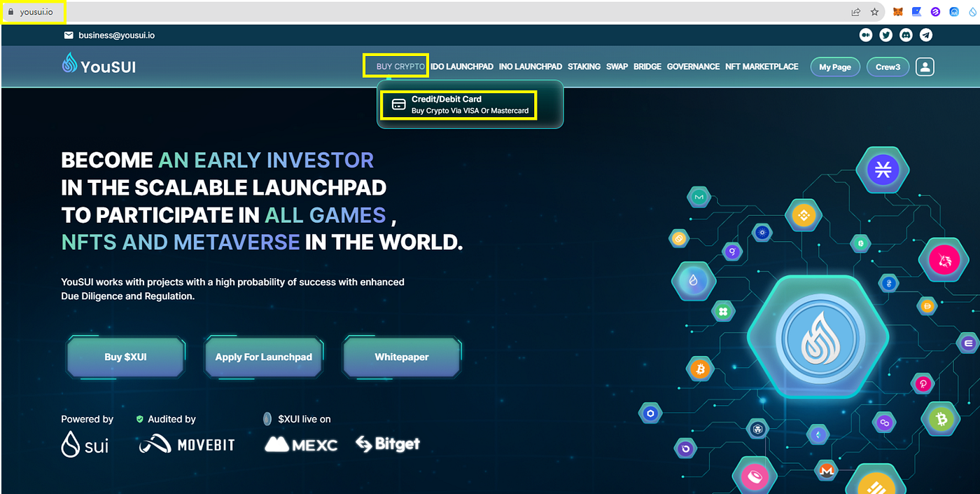Viewport: 980px width, 494px height.
Task: Go to STAKING page
Action: [x=584, y=67]
